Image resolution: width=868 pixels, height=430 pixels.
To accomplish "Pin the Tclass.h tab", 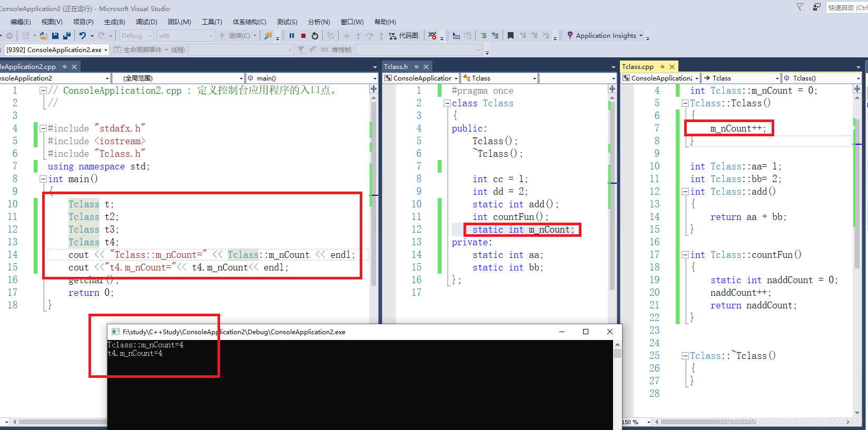I will (x=416, y=66).
